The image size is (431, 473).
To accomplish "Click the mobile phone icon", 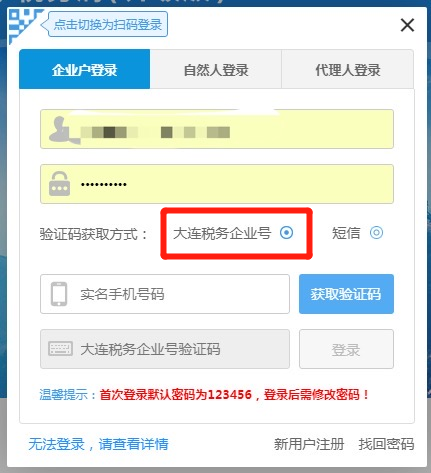I will [x=59, y=294].
